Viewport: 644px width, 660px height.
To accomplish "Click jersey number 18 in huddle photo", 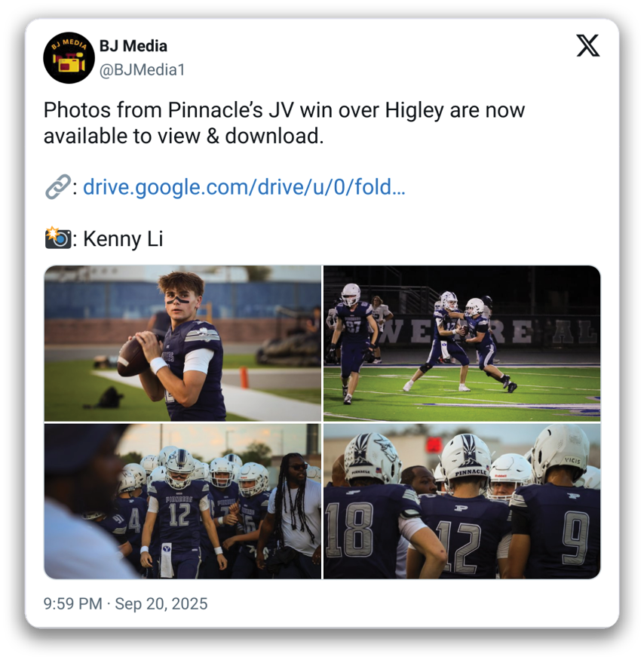I will coord(349,529).
